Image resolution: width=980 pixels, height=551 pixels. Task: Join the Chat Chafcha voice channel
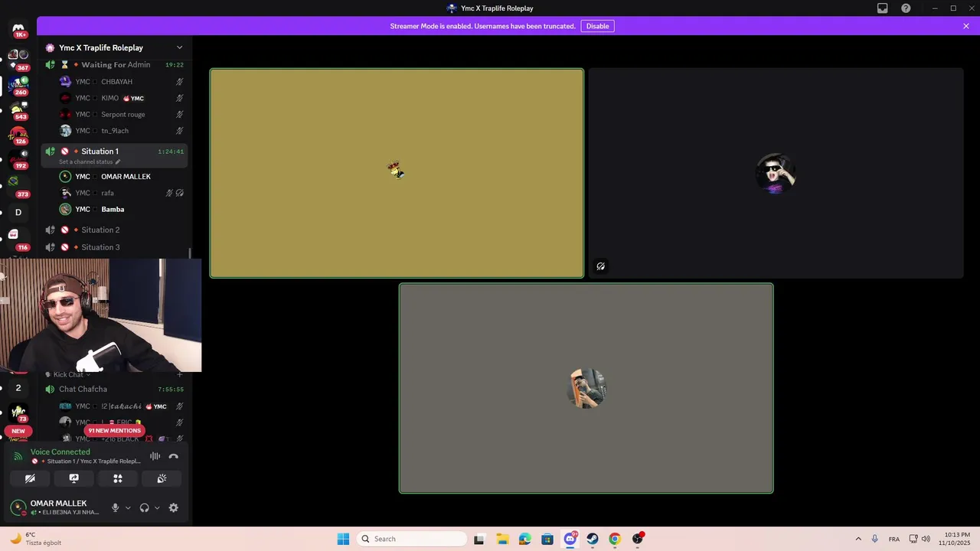115,389
